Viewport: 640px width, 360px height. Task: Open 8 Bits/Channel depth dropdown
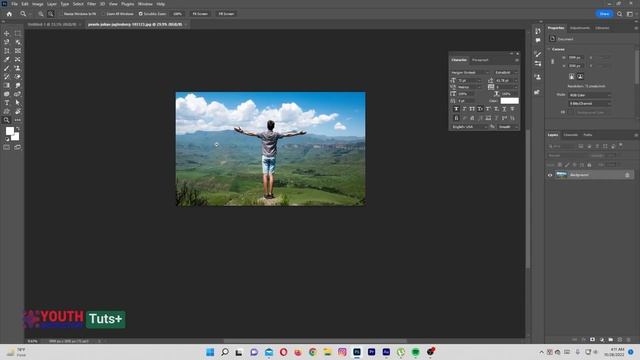click(x=590, y=104)
